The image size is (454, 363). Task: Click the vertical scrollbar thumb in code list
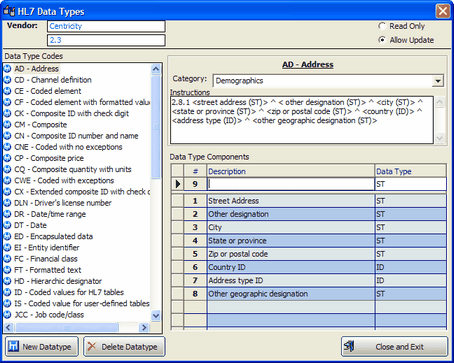tap(156, 127)
